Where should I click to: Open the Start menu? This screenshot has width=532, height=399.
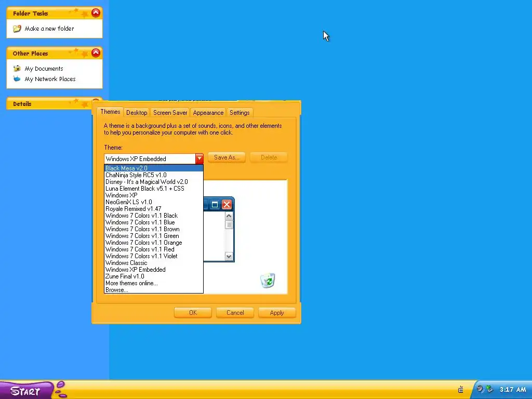coord(26,391)
